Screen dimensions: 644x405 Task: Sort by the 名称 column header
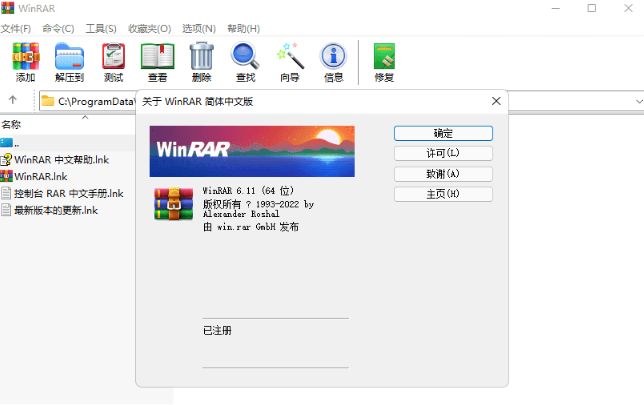11,124
